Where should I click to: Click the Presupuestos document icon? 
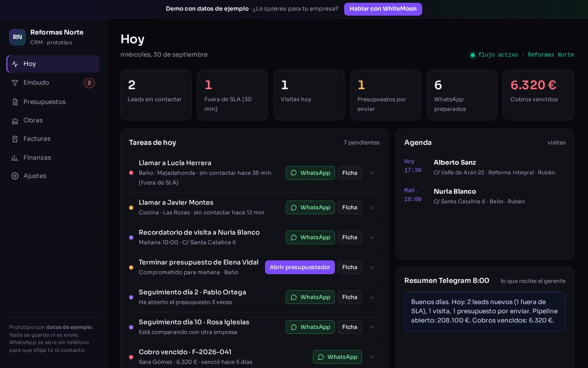pos(15,102)
